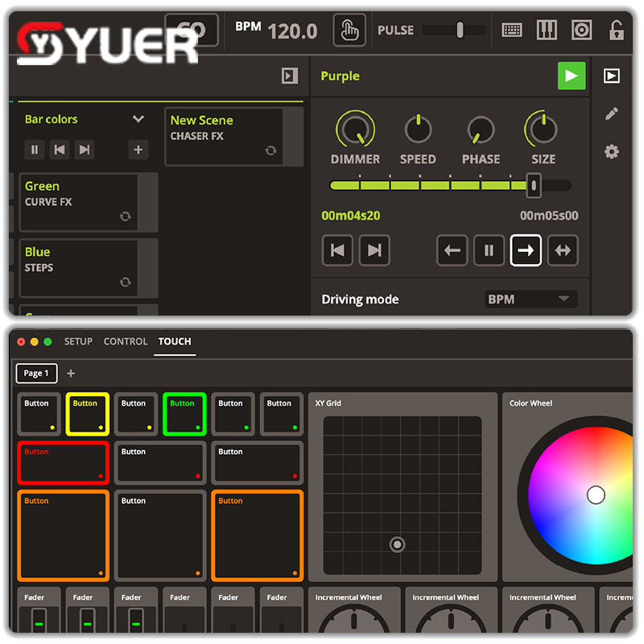
Task: Click the Purple scene title text
Action: pos(340,76)
